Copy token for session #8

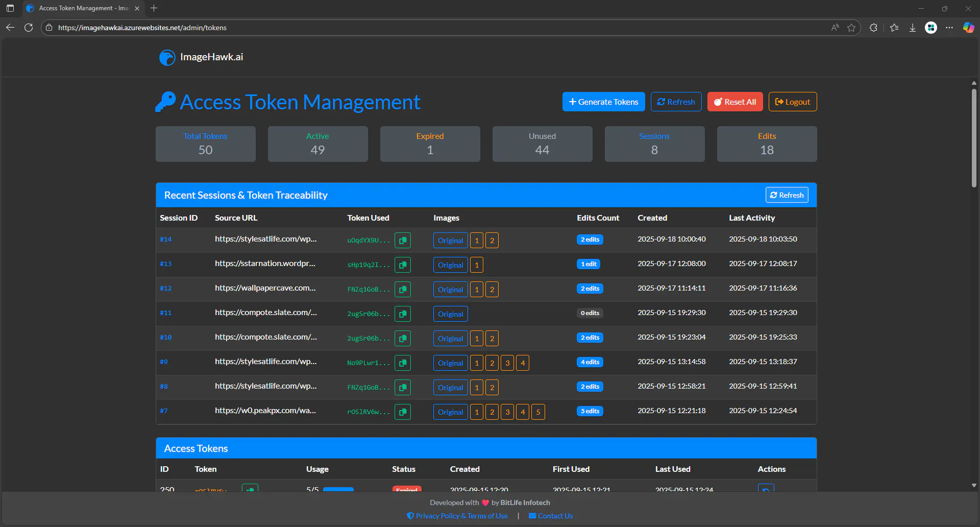(x=403, y=387)
